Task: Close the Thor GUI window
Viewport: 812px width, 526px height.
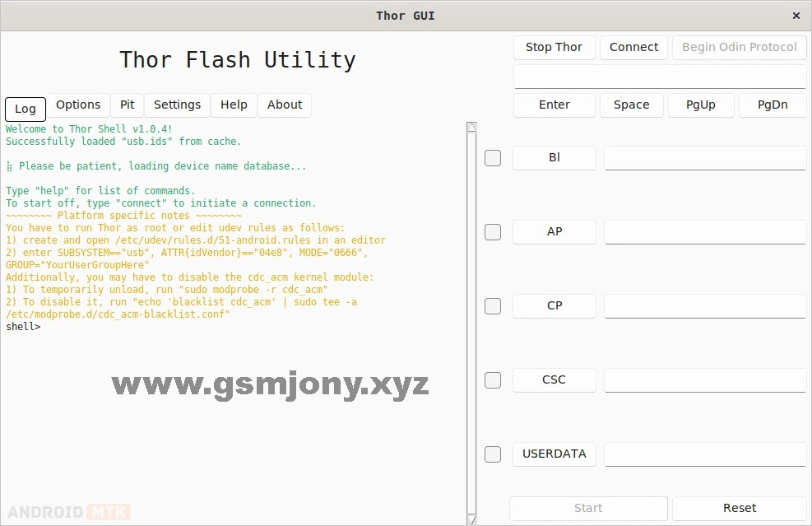Action: tap(796, 16)
